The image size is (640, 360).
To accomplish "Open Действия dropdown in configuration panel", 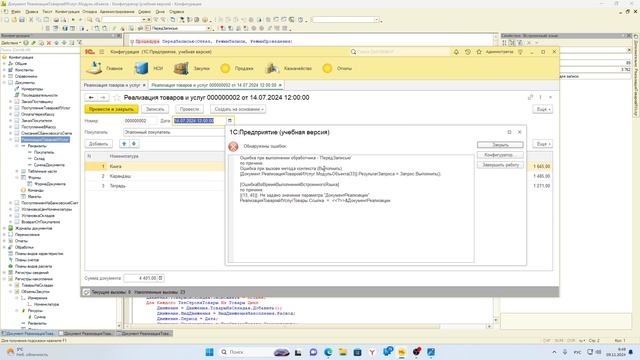I will coord(11,42).
